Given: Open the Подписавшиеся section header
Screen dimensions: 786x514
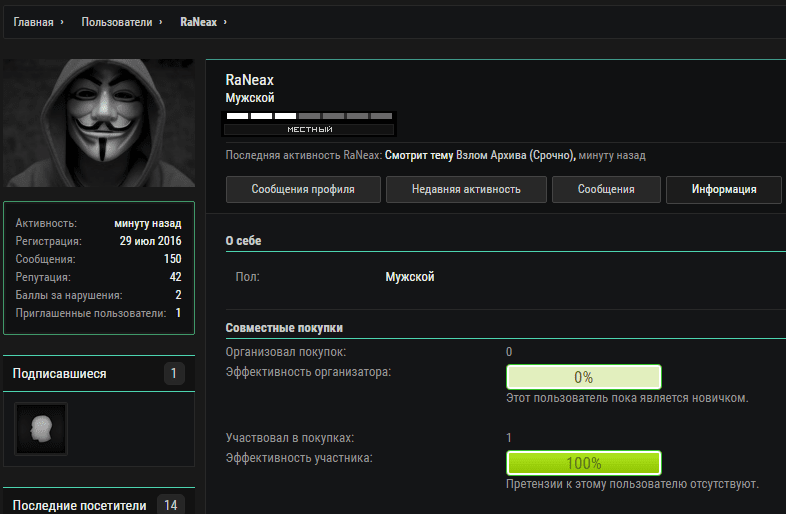Looking at the screenshot, I should (x=59, y=374).
